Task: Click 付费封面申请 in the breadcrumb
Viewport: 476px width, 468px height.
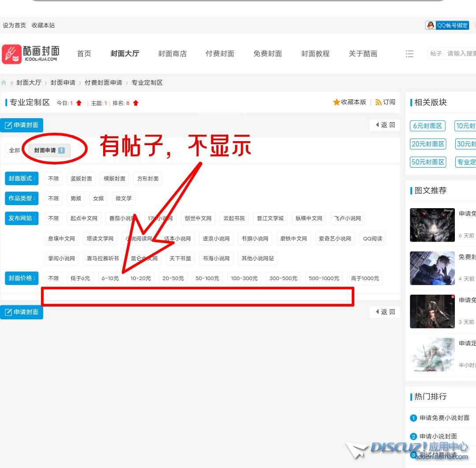Action: pos(104,83)
